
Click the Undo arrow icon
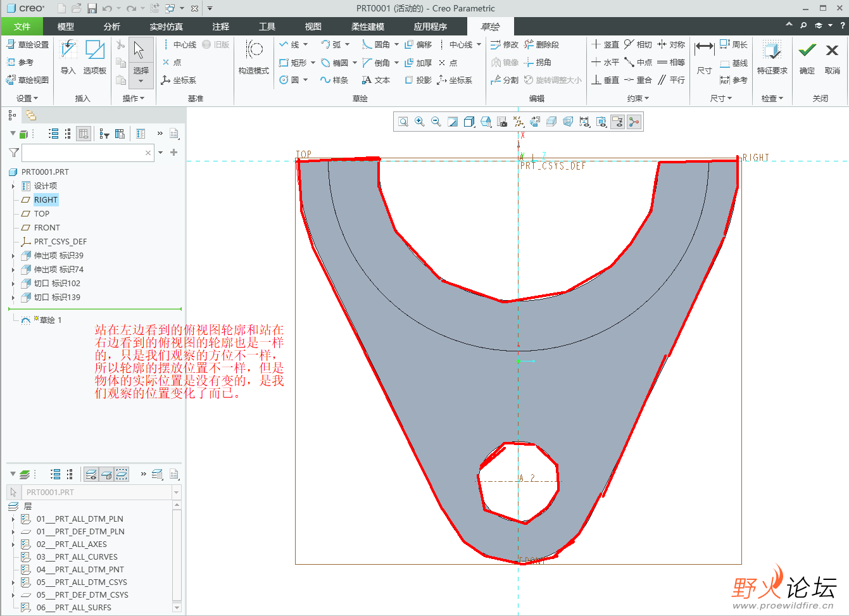[107, 8]
